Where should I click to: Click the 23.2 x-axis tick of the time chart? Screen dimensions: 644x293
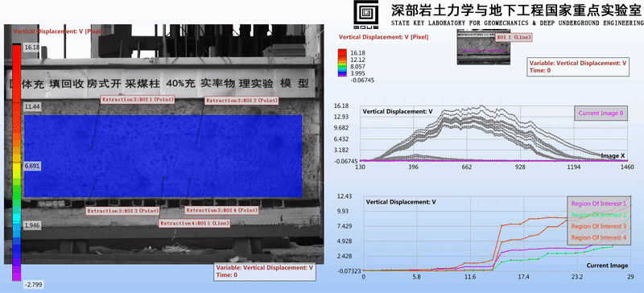point(577,278)
